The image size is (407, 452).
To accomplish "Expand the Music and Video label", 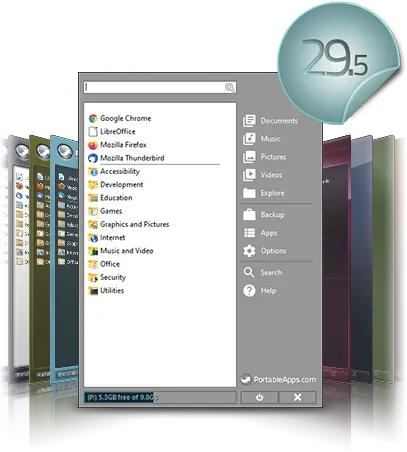I will tap(127, 251).
